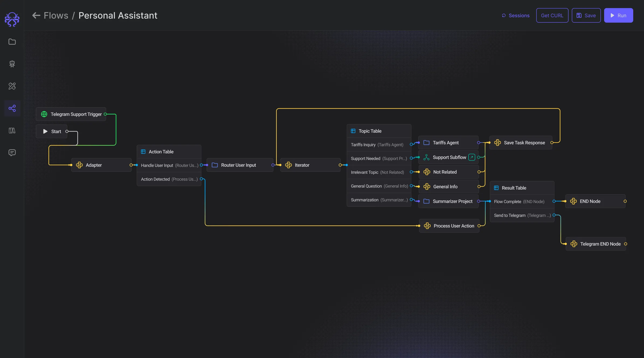Click the Telegram Support Trigger output port
Viewport: 644px width, 358px height.
[x=105, y=114]
